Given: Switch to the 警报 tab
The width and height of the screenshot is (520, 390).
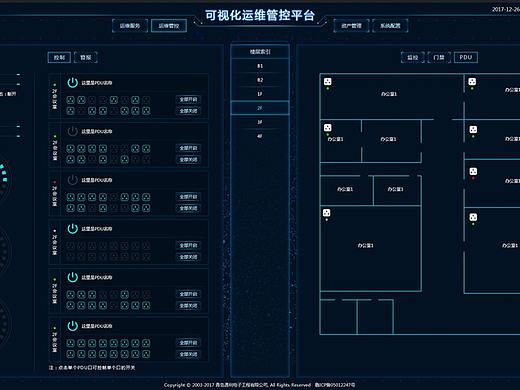Looking at the screenshot, I should tap(86, 57).
